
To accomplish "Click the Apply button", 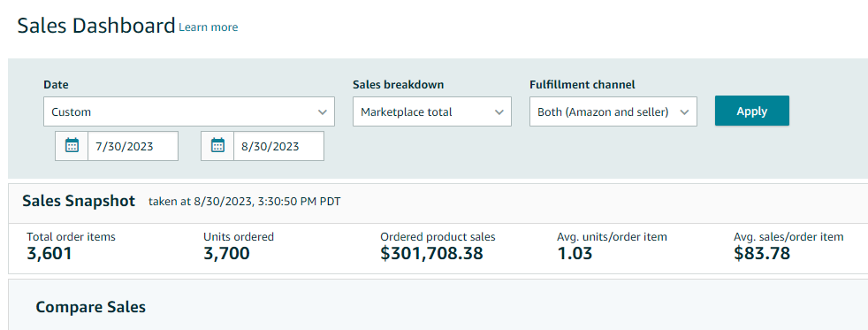I will point(751,111).
